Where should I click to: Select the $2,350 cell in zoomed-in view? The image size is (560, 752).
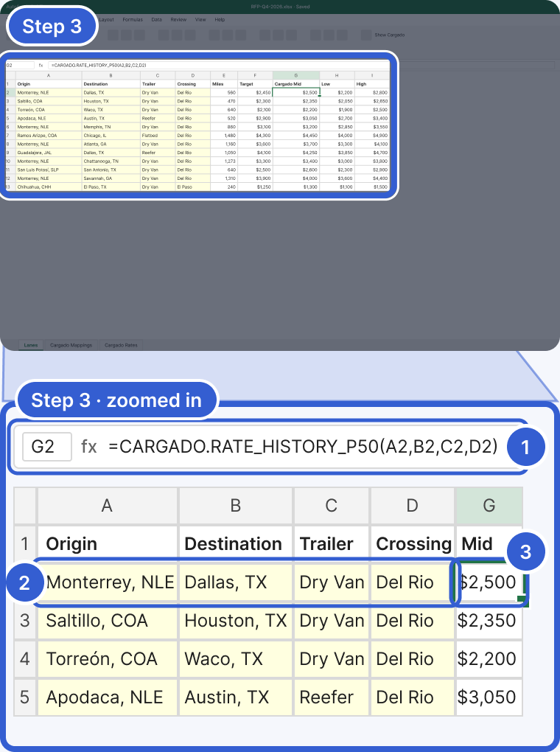coord(489,621)
